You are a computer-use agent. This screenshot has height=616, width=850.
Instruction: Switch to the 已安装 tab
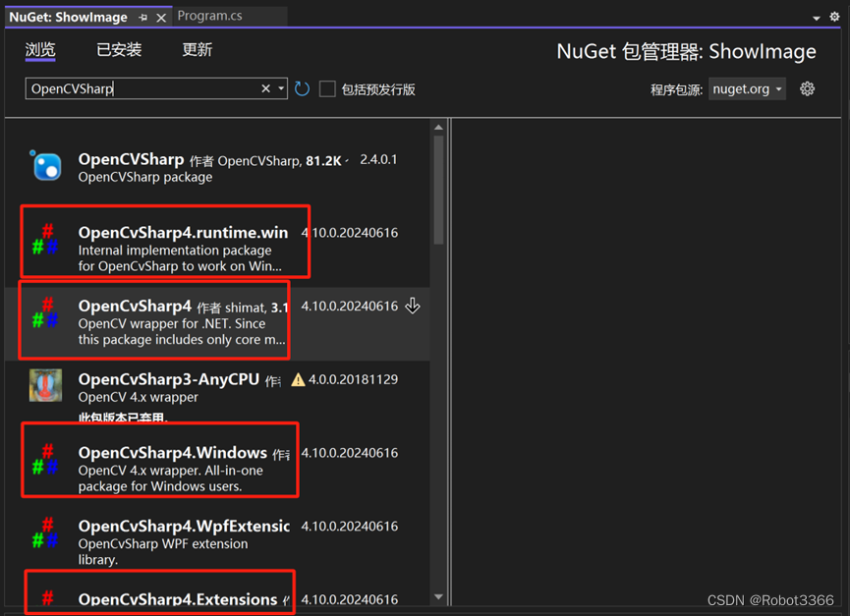[119, 50]
